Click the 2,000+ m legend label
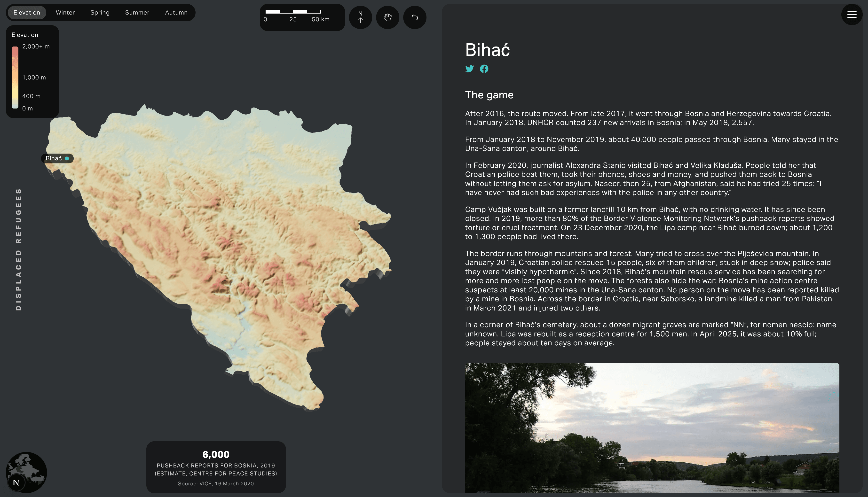 coord(36,47)
